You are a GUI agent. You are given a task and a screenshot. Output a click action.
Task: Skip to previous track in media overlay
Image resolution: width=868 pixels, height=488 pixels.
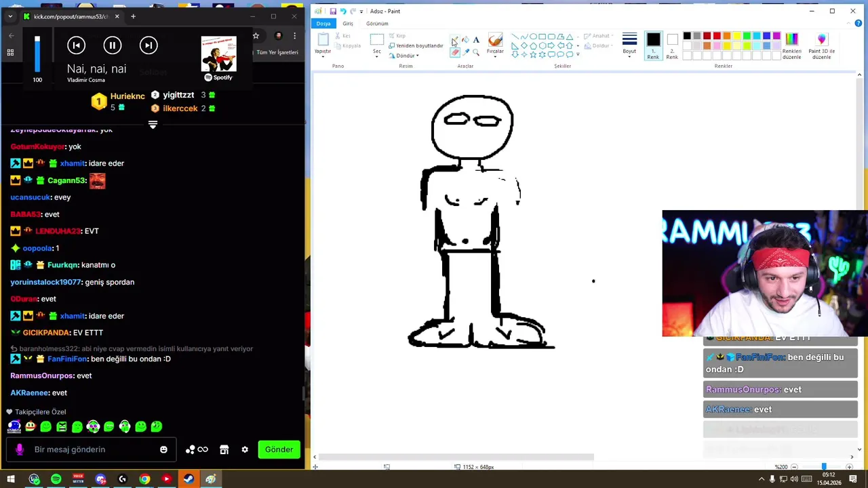[76, 45]
